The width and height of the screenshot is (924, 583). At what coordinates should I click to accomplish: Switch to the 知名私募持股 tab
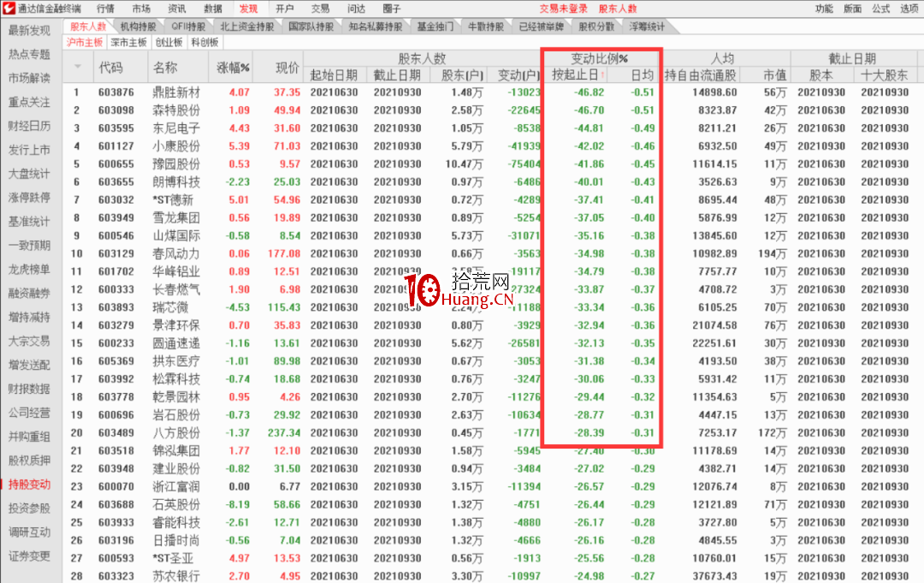[x=376, y=27]
